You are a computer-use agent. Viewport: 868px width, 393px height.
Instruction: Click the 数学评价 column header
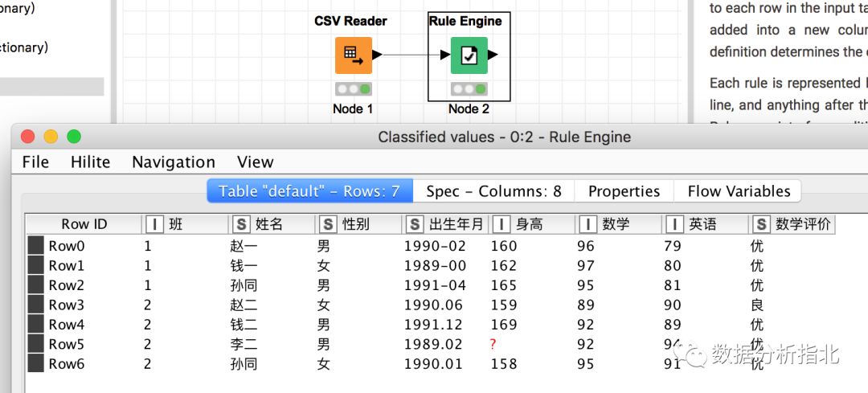[792, 224]
